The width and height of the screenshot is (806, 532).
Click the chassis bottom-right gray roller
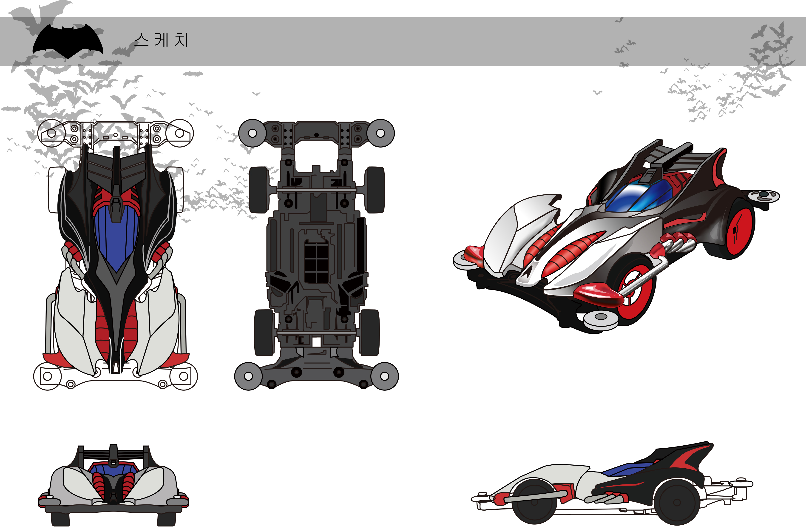[x=384, y=376]
